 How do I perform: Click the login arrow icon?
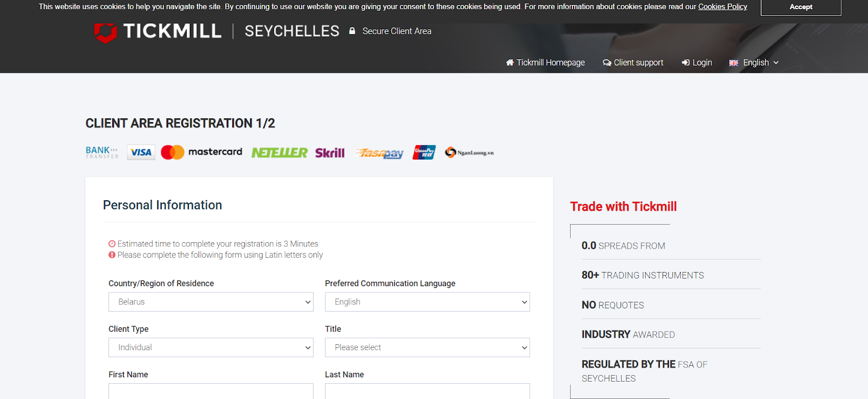(686, 62)
